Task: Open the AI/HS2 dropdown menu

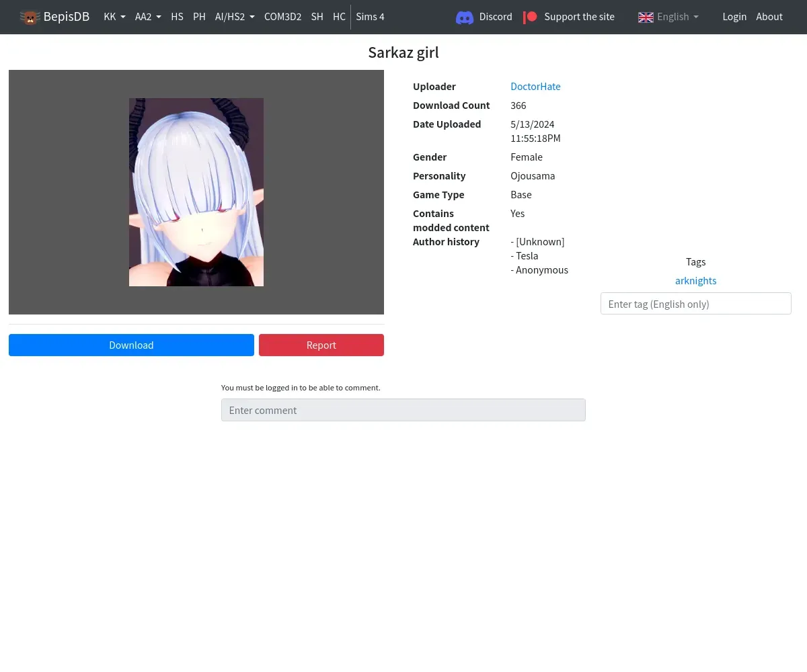Action: click(x=235, y=17)
